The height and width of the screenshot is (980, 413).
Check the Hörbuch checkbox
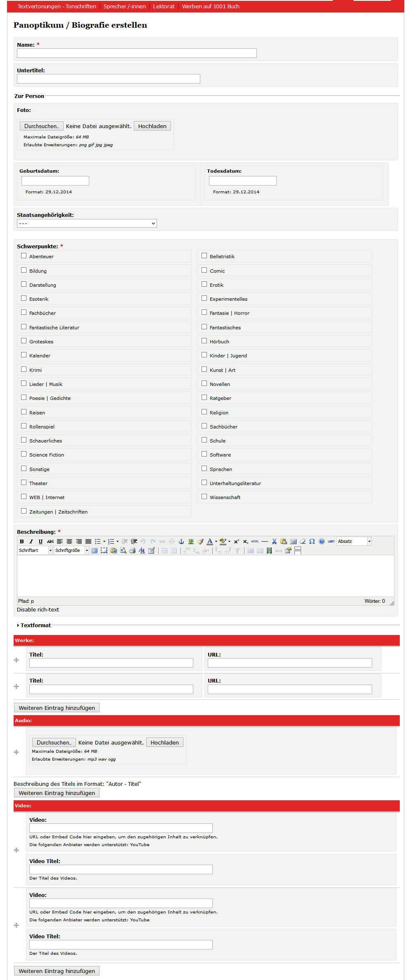(204, 341)
